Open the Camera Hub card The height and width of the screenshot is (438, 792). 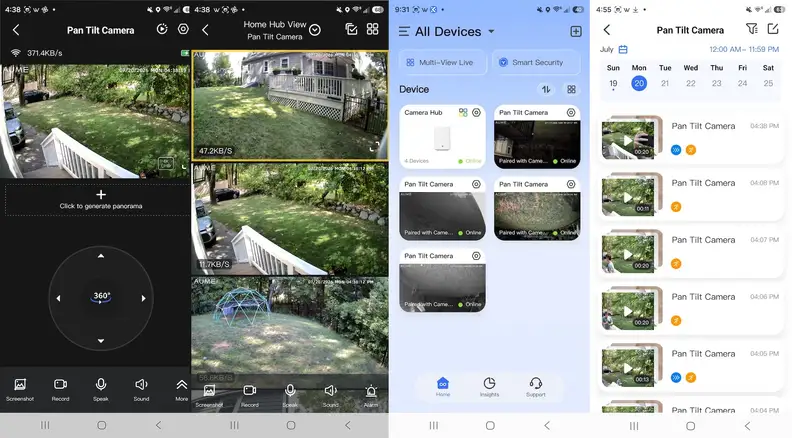click(x=442, y=136)
